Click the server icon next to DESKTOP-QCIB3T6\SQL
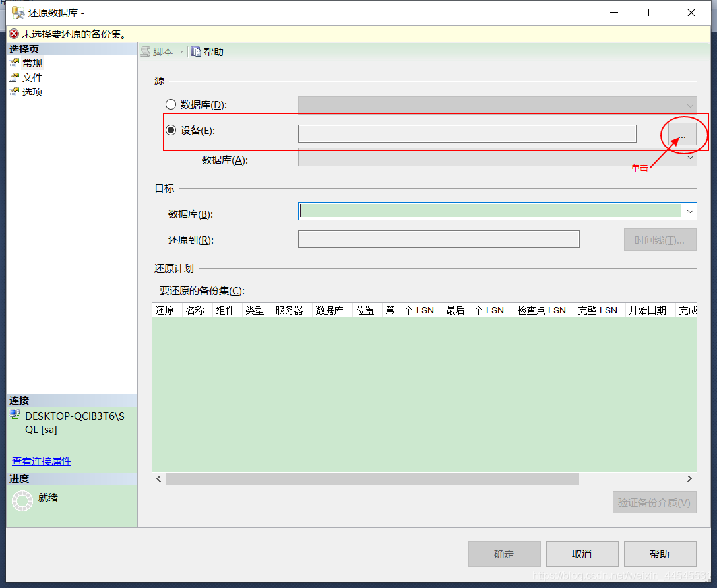Image resolution: width=717 pixels, height=588 pixels. (14, 415)
